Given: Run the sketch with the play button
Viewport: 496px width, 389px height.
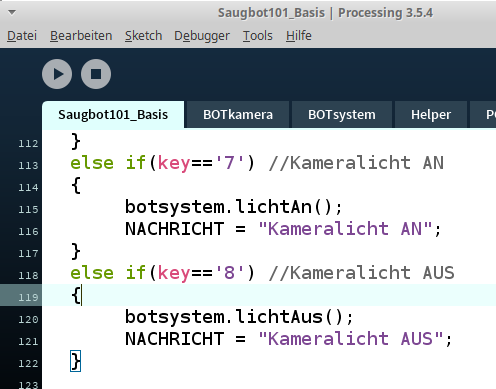Looking at the screenshot, I should (57, 74).
